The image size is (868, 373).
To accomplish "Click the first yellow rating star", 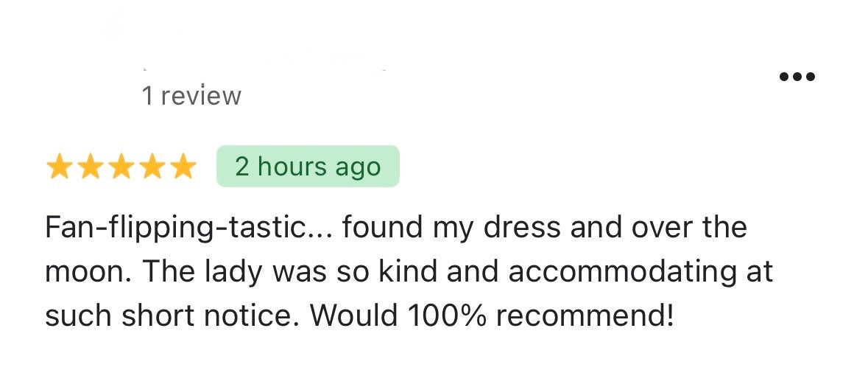I will (59, 167).
